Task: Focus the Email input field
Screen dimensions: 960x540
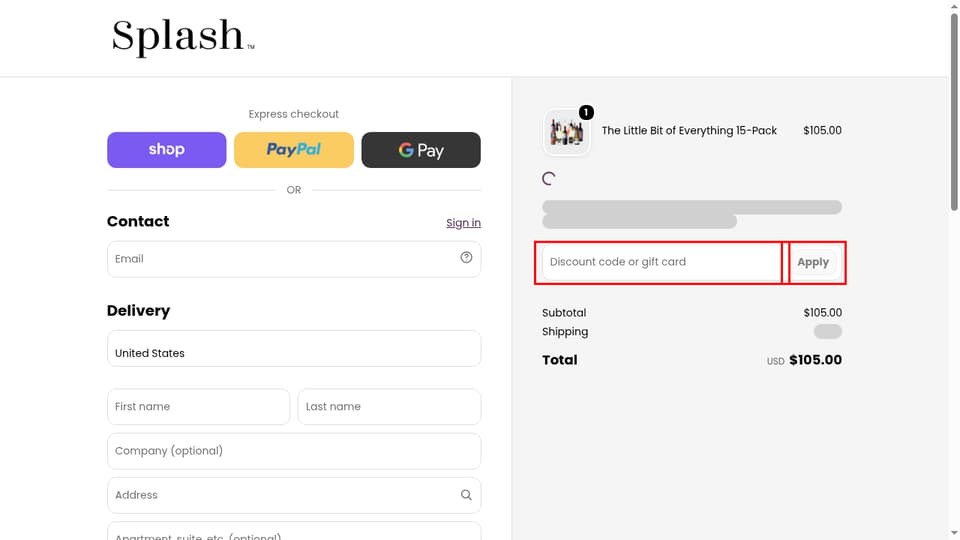Action: (294, 259)
